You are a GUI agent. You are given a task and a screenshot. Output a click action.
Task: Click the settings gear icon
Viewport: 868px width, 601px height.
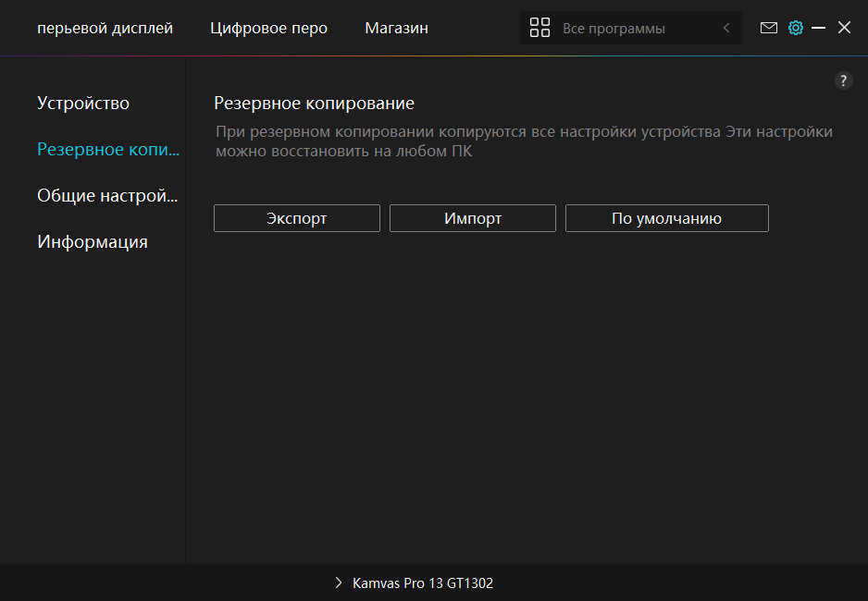795,28
